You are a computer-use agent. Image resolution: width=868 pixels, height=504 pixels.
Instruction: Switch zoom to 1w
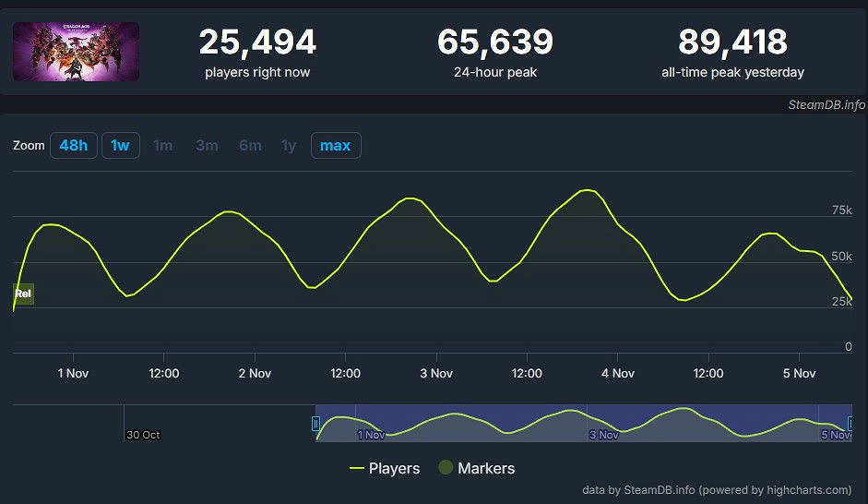point(120,146)
